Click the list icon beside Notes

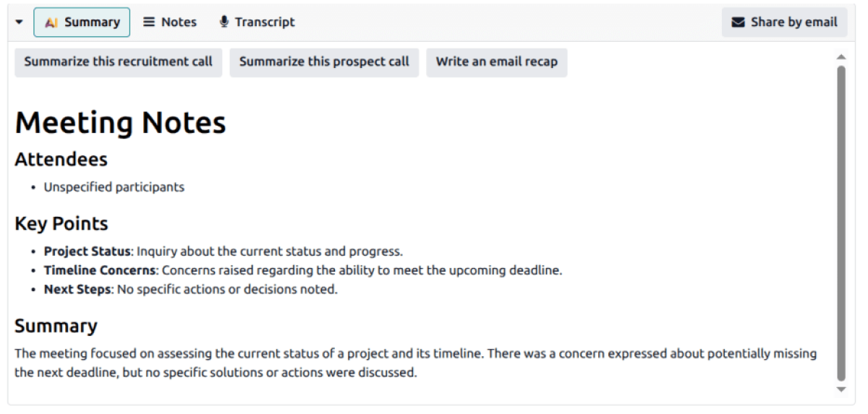(149, 22)
